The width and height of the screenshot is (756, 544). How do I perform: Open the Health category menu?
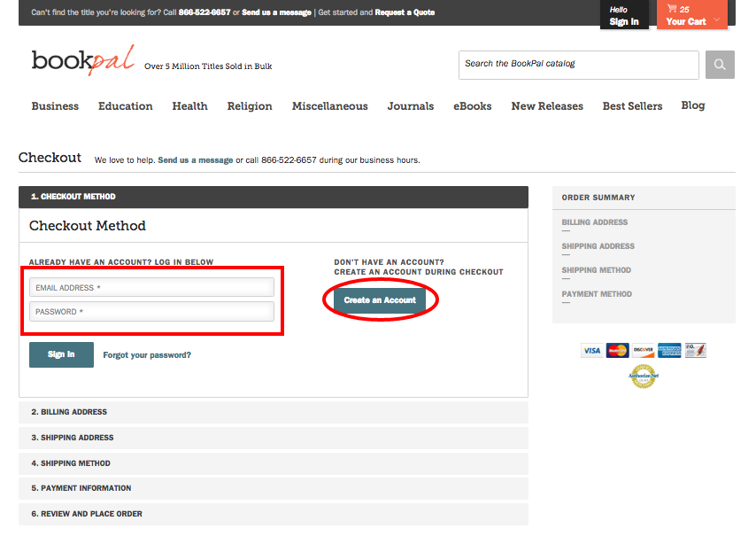pyautogui.click(x=190, y=106)
